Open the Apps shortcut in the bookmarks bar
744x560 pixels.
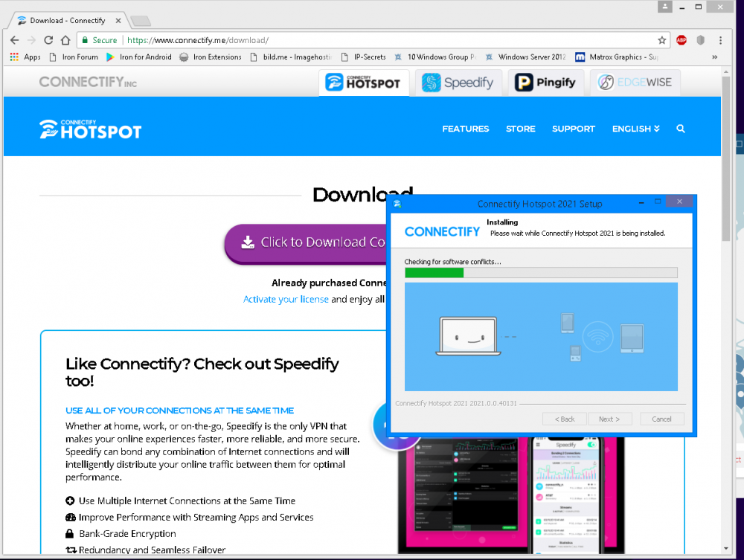[x=25, y=57]
